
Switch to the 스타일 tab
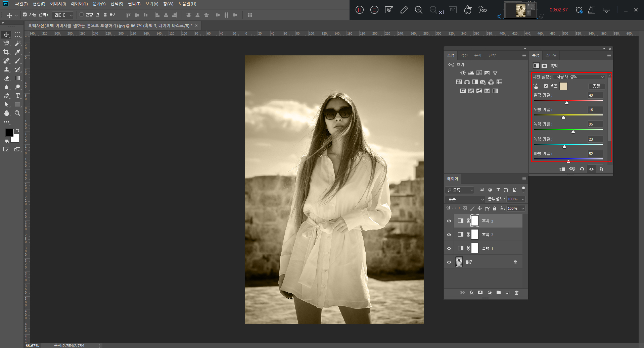[x=551, y=55]
